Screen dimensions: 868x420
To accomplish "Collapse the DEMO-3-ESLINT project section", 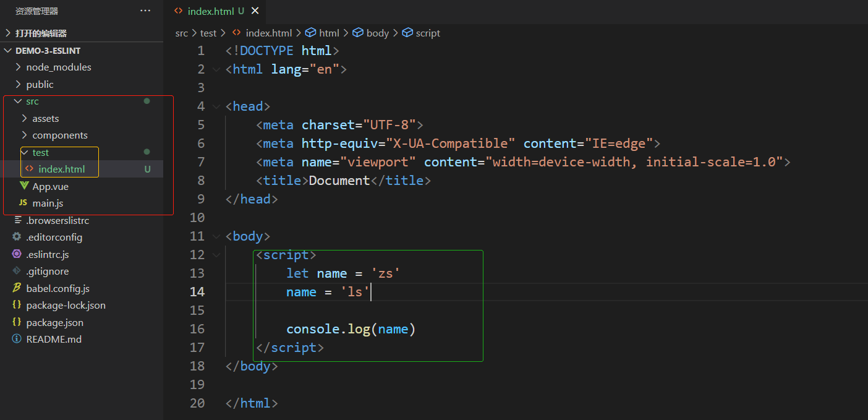I will click(82, 50).
